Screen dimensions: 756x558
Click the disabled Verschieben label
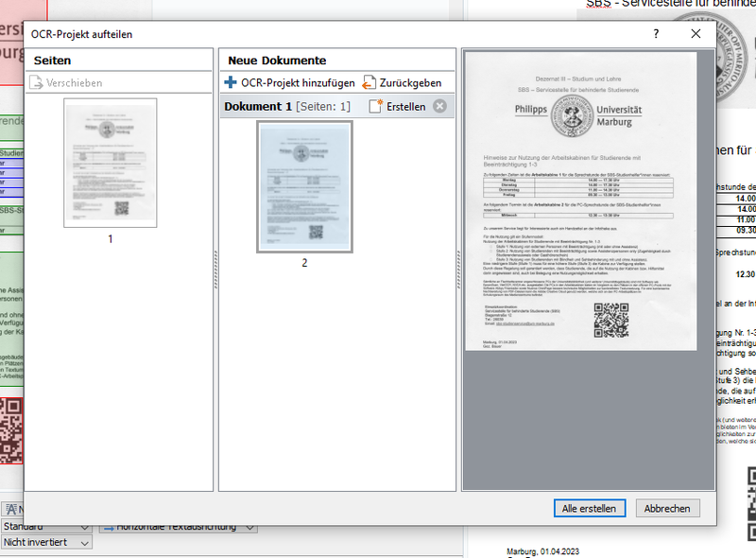click(x=75, y=83)
